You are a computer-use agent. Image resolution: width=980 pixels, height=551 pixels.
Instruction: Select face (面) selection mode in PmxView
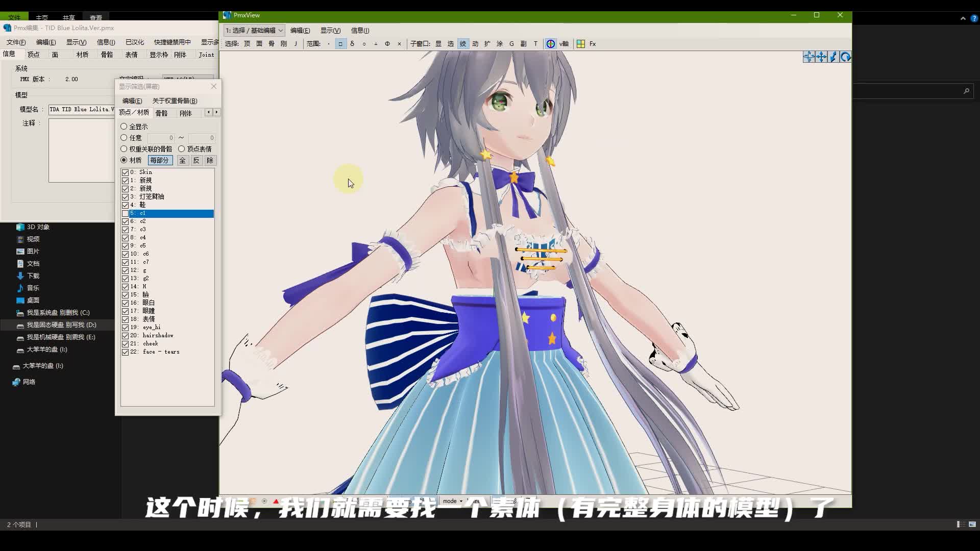[x=259, y=44]
